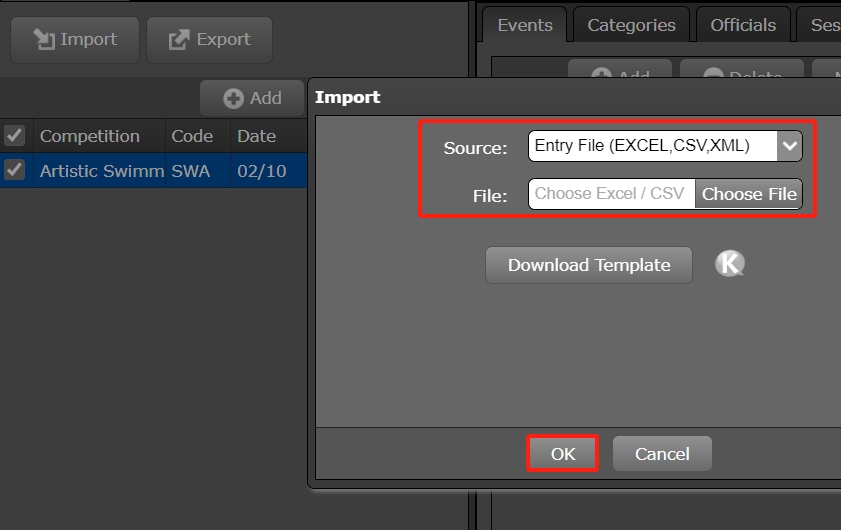Click the Code column header
The width and height of the screenshot is (841, 530).
(x=192, y=136)
